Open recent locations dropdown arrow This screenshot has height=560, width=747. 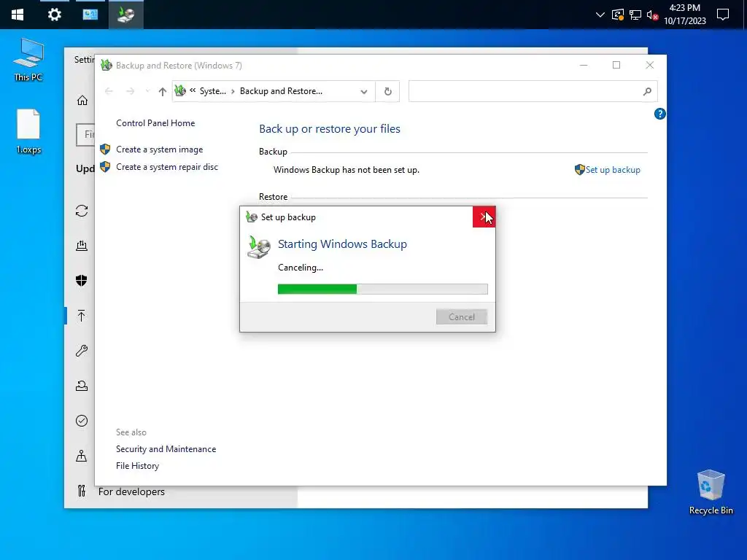(x=147, y=91)
